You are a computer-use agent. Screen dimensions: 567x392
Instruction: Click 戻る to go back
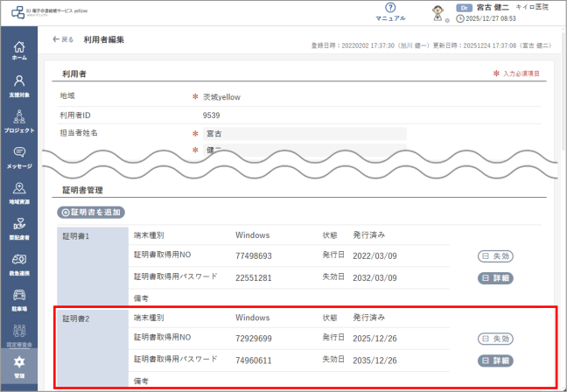coord(63,40)
